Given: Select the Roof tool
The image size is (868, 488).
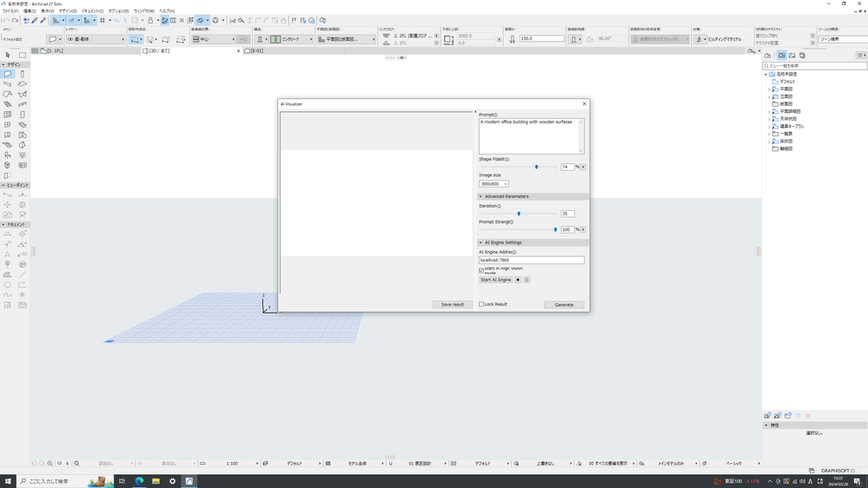Looking at the screenshot, I should click(8, 94).
